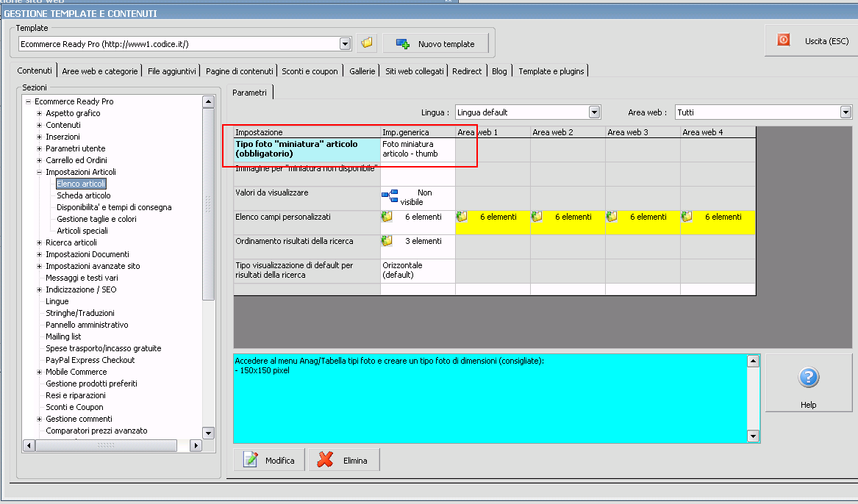858x504 pixels.
Task: Click the Elimina button
Action: (343, 460)
